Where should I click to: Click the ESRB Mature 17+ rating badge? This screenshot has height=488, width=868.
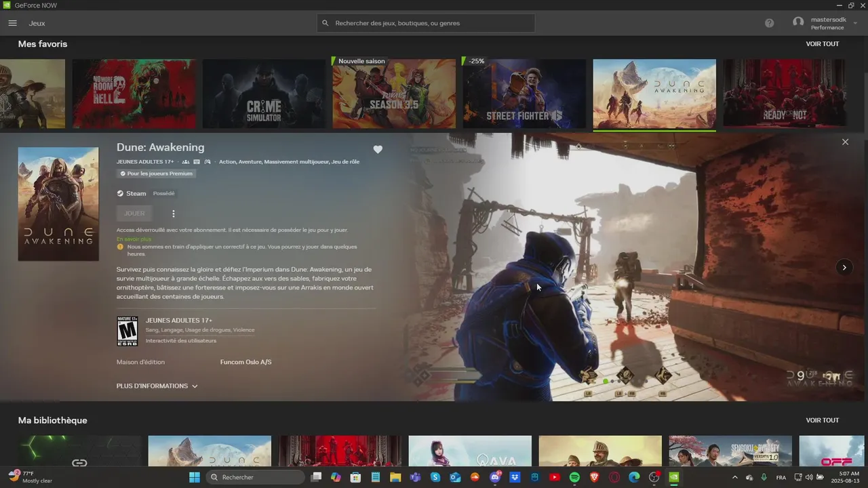tap(127, 331)
